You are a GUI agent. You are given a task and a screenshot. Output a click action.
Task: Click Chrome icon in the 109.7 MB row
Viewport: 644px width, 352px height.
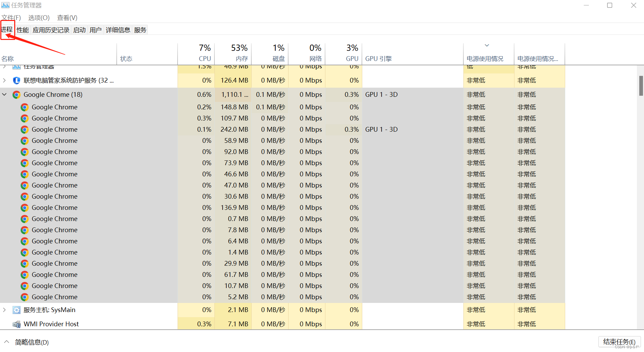24,118
